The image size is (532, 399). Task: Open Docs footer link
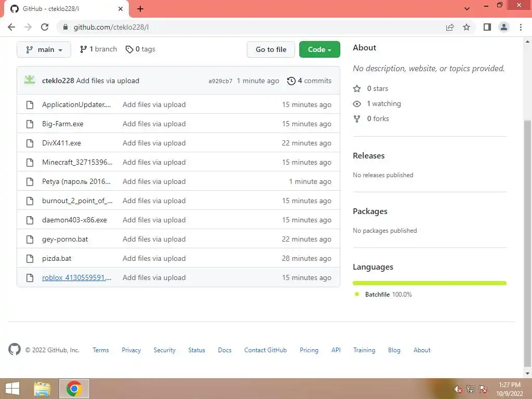(x=224, y=350)
